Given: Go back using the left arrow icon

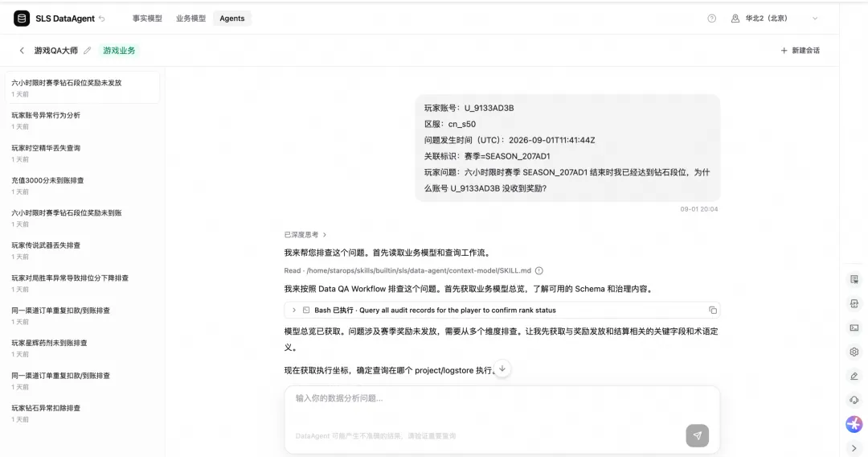Looking at the screenshot, I should 22,51.
